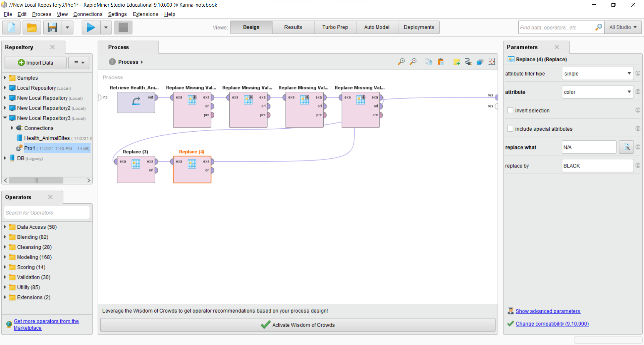644x345 pixels.
Task: Click the blue stacked-layers icon in canvas toolbar
Action: [480, 62]
